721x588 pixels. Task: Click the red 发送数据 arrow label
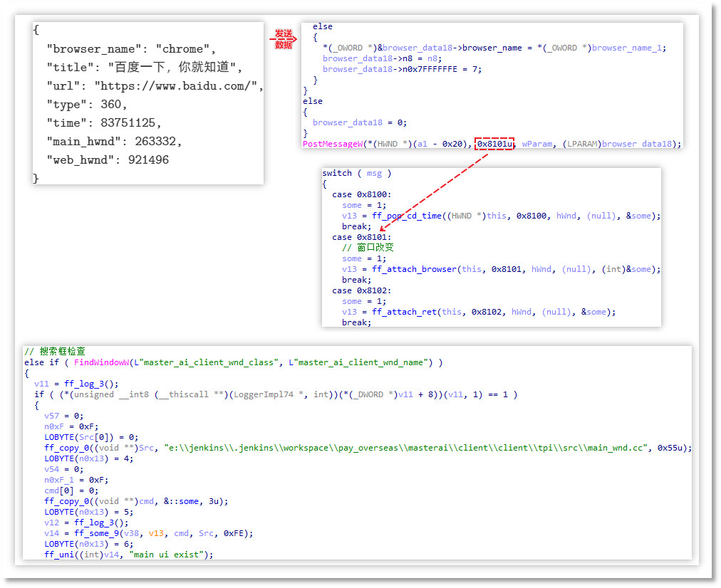(x=283, y=38)
